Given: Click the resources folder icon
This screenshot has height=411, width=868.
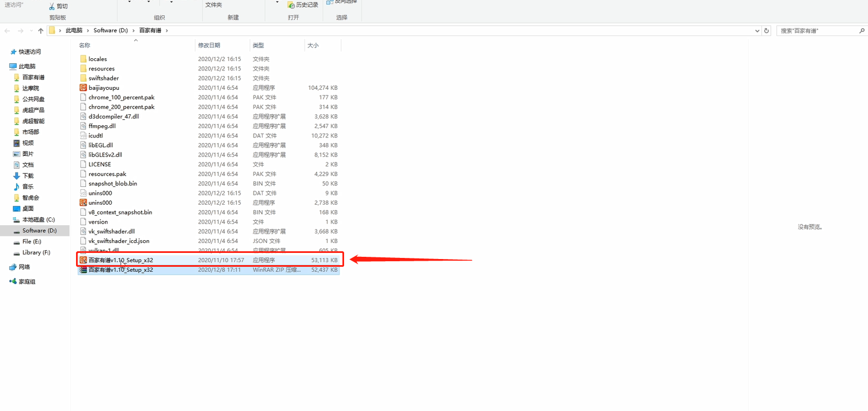Looking at the screenshot, I should pos(83,69).
